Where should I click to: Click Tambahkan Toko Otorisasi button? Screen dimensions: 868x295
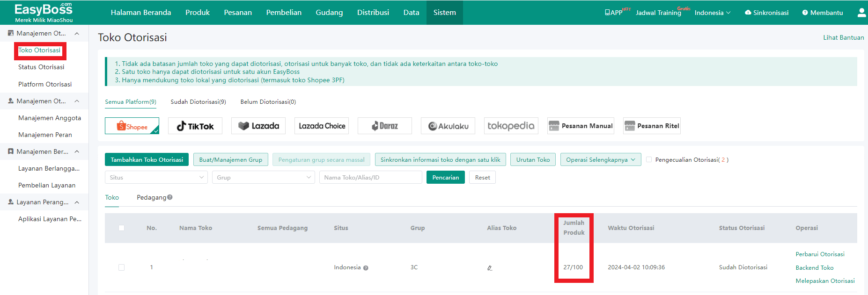click(x=147, y=159)
